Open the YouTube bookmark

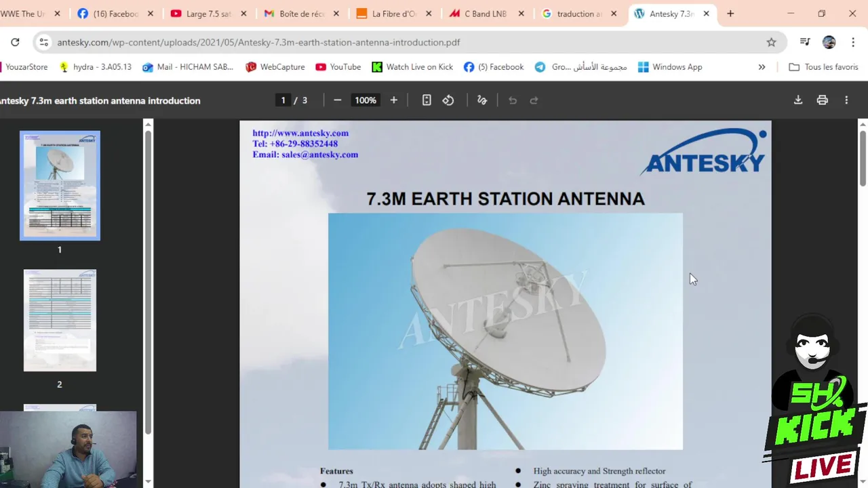tap(338, 67)
